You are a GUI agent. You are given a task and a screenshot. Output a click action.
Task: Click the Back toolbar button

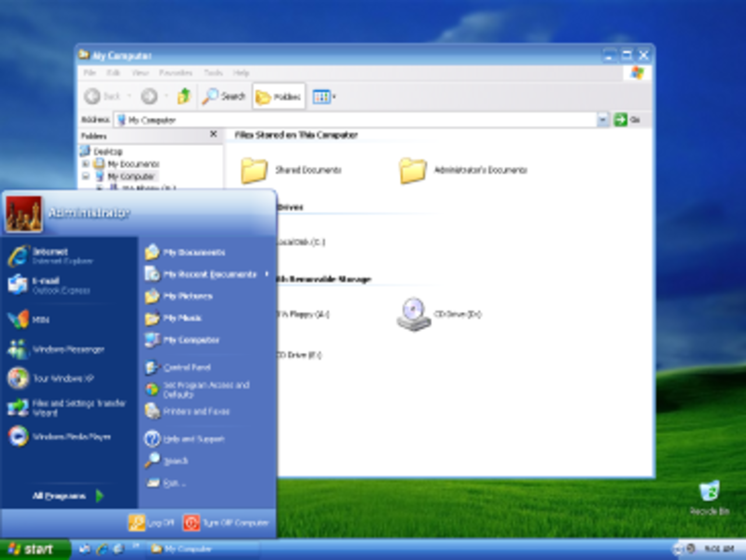coord(103,96)
